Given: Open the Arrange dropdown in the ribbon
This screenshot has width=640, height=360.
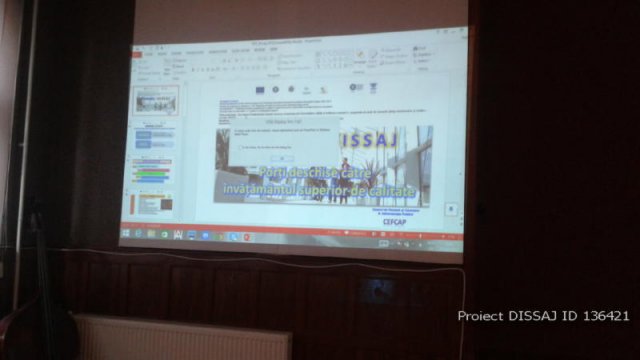Looking at the screenshot, I should pos(359,57).
